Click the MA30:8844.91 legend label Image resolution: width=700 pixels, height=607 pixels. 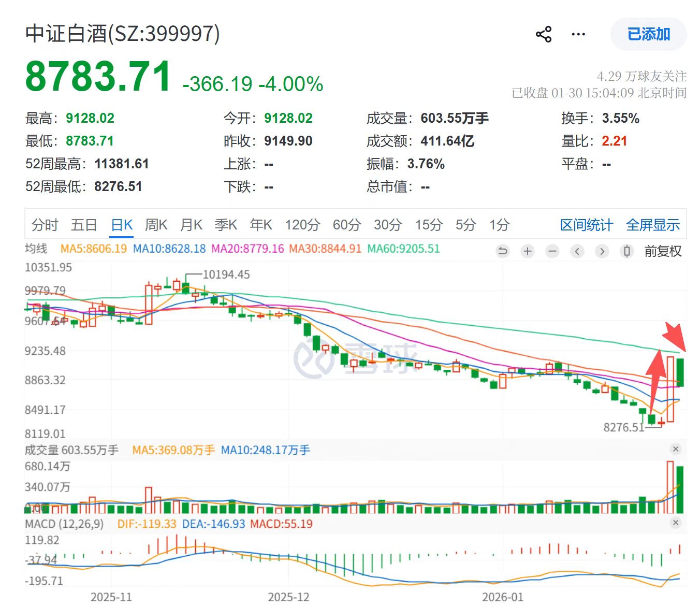point(325,249)
